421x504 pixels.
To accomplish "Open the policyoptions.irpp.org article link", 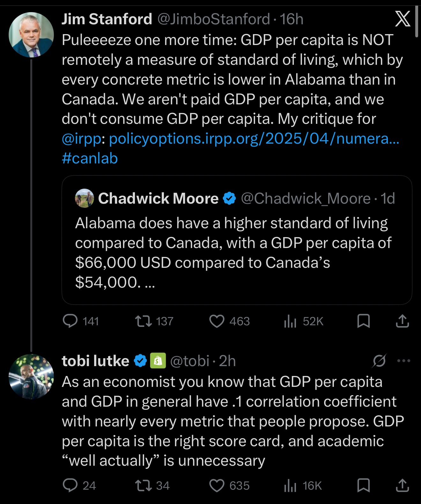I will click(x=254, y=139).
